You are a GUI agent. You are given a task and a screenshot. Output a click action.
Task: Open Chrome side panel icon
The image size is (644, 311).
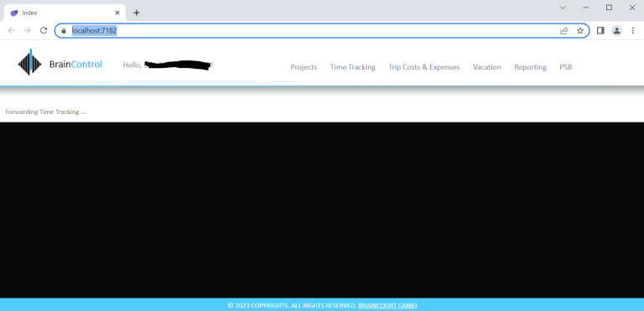coord(600,30)
